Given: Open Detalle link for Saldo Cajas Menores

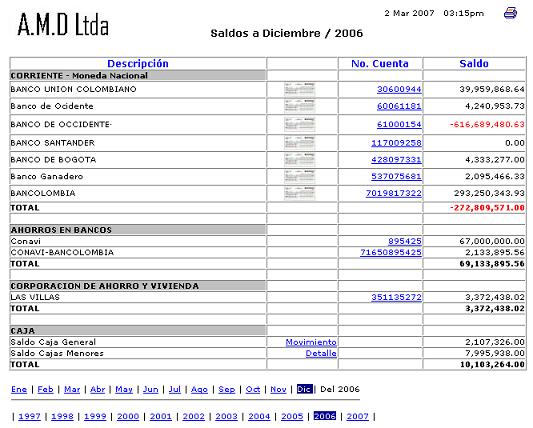Looking at the screenshot, I should tap(321, 353).
